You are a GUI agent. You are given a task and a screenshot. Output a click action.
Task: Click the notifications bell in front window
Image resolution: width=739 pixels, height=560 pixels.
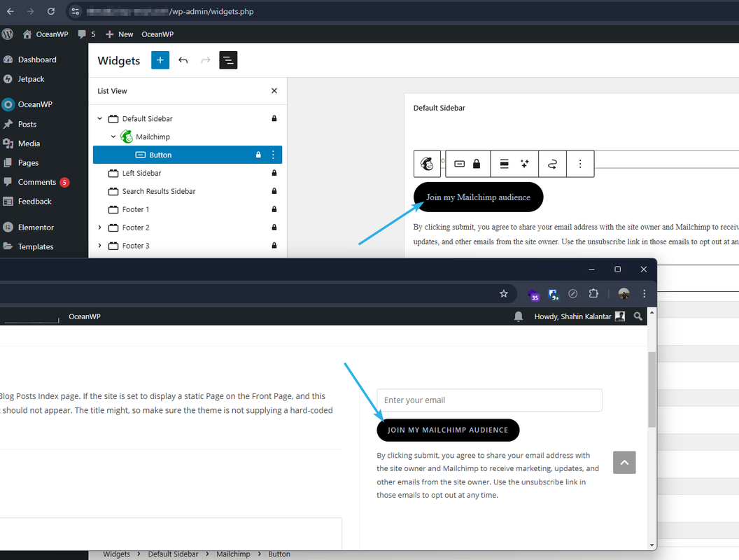(x=519, y=316)
